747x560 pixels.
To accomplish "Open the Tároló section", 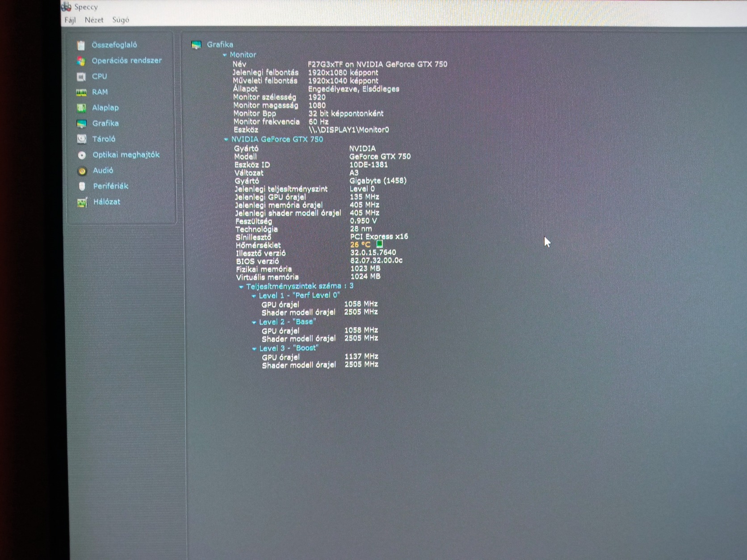I will (x=104, y=139).
